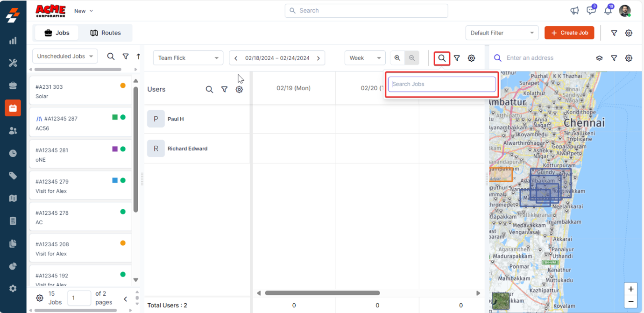Select the Jobs tab
644x313 pixels.
(57, 33)
